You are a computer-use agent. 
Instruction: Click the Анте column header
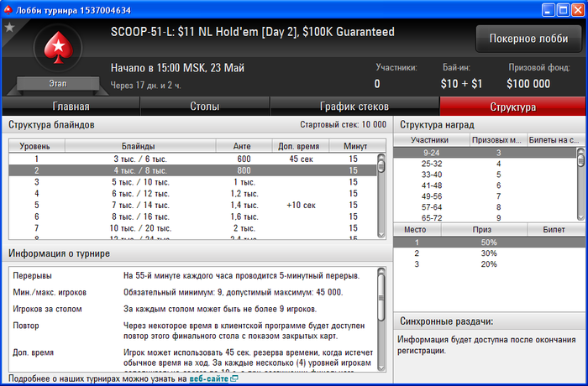coord(244,146)
